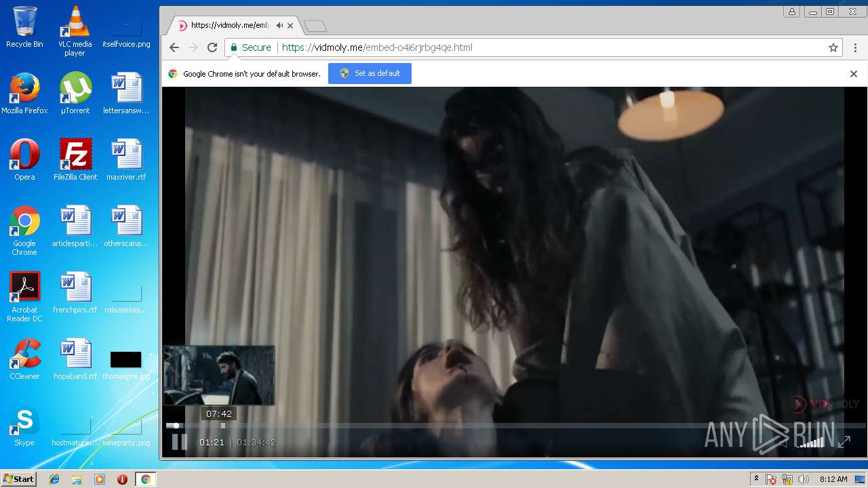
Task: Open the articlesparti document on desktop
Action: pos(75,226)
